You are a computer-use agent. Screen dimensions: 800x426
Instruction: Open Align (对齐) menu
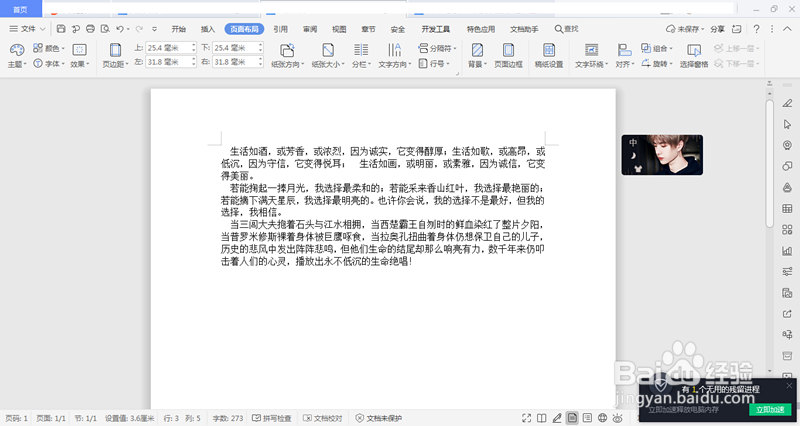[624, 56]
